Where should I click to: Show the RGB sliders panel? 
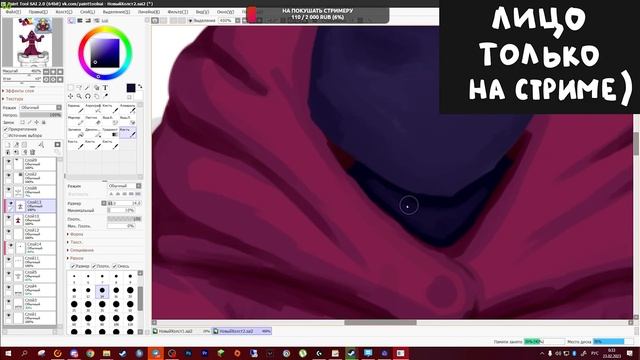pos(80,20)
